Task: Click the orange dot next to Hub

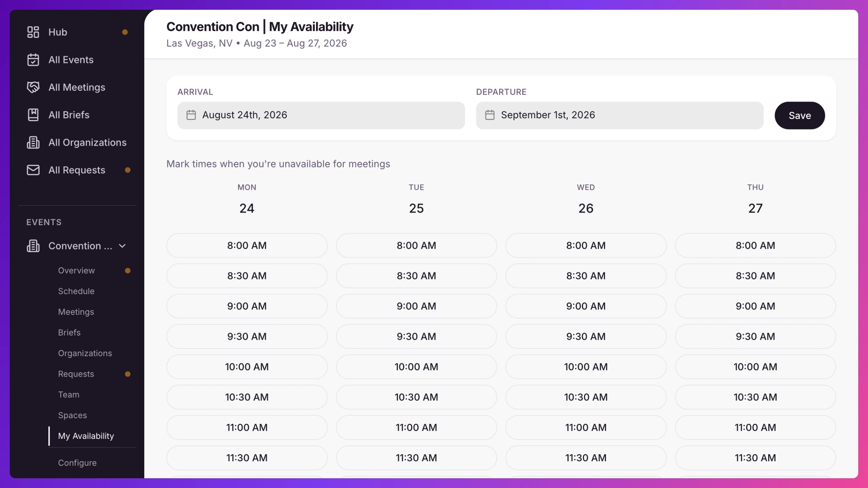Action: (x=125, y=32)
